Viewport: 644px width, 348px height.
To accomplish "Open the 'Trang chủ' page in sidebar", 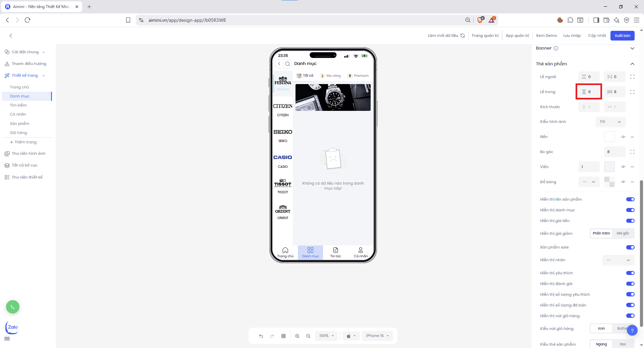I will [19, 87].
